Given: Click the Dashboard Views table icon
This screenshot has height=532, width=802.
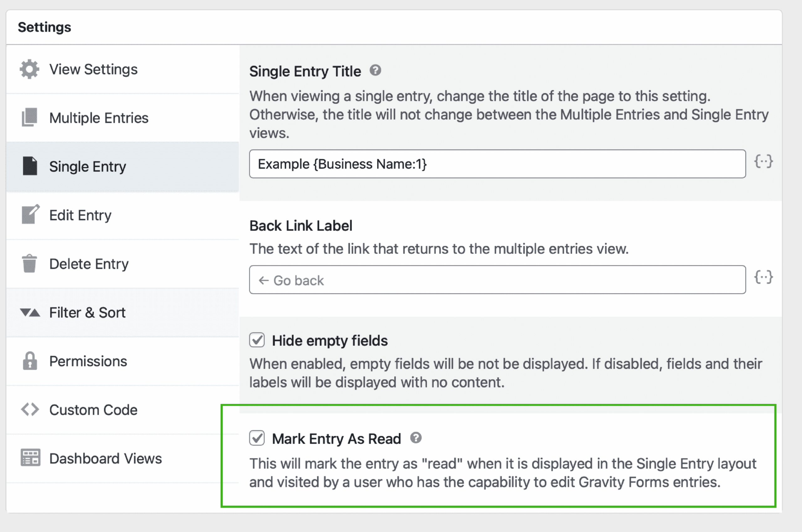Looking at the screenshot, I should tap(30, 458).
